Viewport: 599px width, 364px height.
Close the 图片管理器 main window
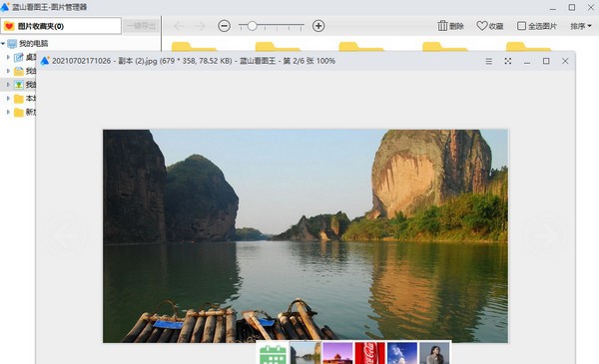click(591, 7)
